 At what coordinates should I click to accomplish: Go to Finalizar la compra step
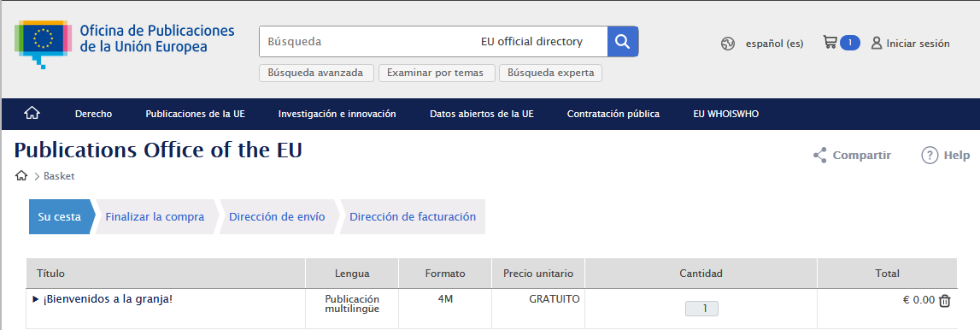(155, 217)
